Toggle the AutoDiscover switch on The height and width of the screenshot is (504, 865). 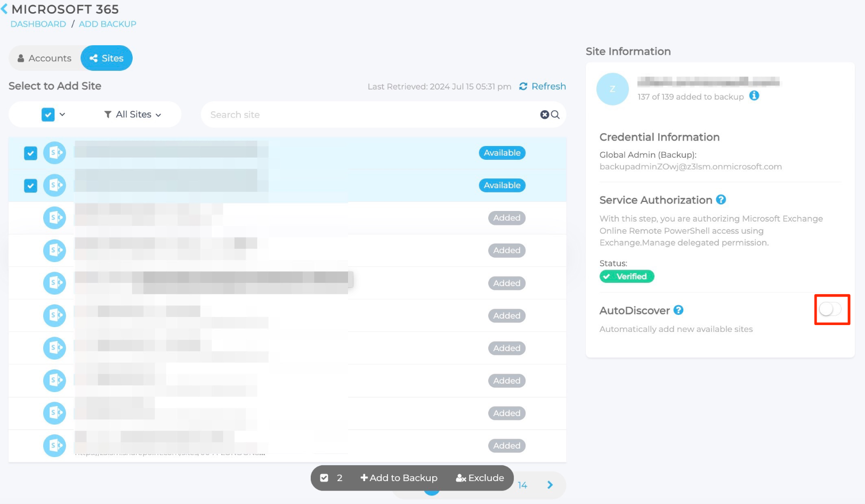830,309
